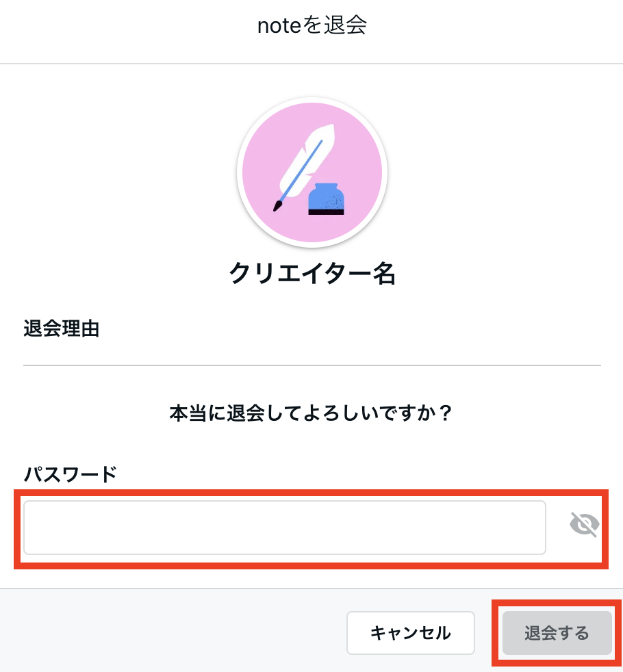Click the blue ink bottle in the avatar
Screen dimensions: 623x672
click(x=327, y=199)
